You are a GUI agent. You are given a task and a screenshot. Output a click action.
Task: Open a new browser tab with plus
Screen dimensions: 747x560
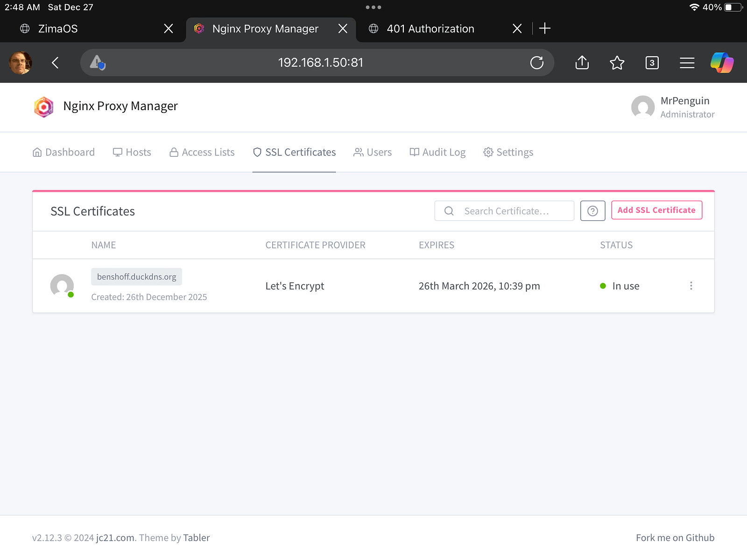coord(544,28)
